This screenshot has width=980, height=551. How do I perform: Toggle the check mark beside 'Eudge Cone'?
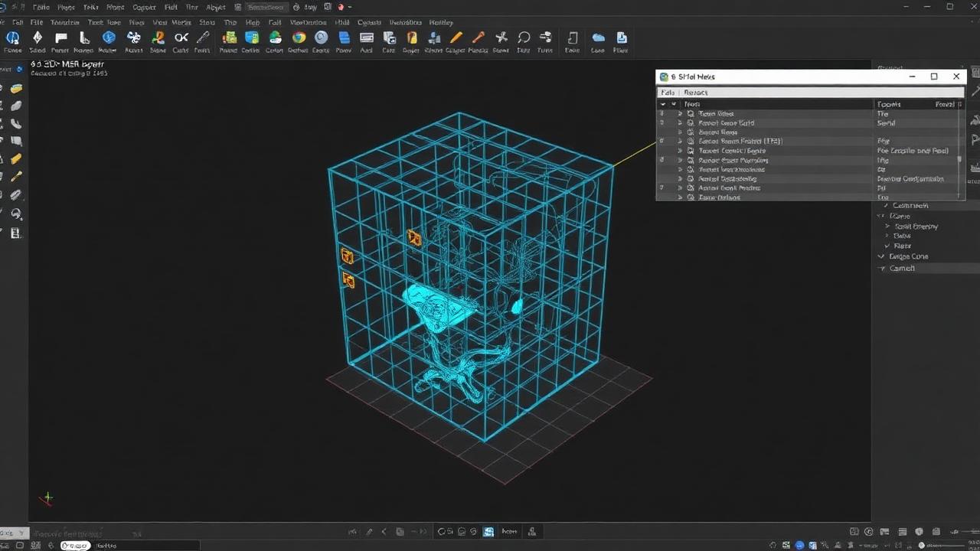[x=881, y=257]
